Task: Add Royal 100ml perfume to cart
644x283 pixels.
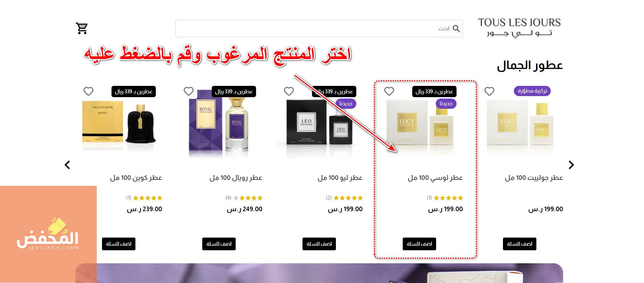Action: point(219,244)
